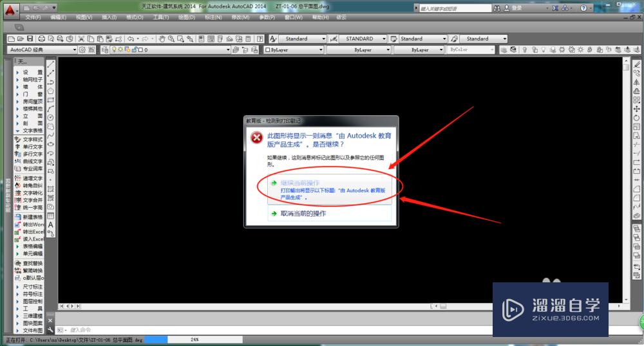Image resolution: width=644 pixels, height=346 pixels.
Task: Select the Erase tool on right toolbar
Action: 637,64
